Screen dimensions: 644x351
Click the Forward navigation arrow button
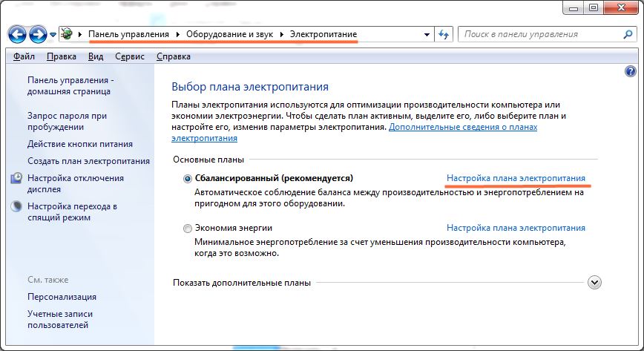[x=38, y=35]
